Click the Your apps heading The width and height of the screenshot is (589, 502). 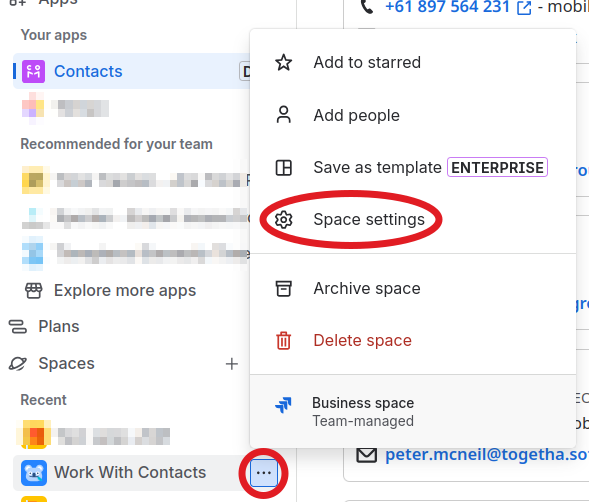point(54,35)
